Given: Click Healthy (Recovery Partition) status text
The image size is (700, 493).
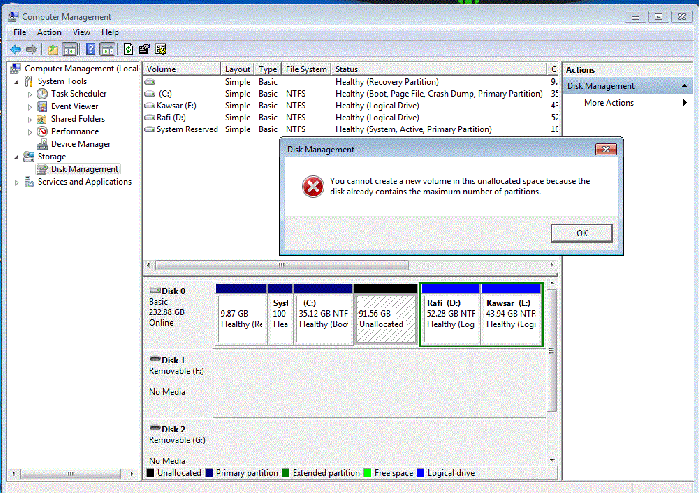Looking at the screenshot, I should click(387, 82).
